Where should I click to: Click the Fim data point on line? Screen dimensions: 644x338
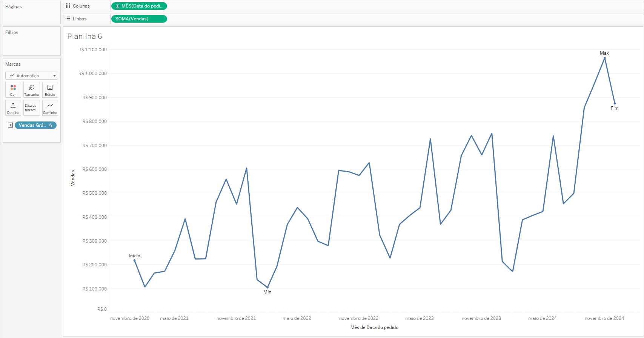point(615,103)
